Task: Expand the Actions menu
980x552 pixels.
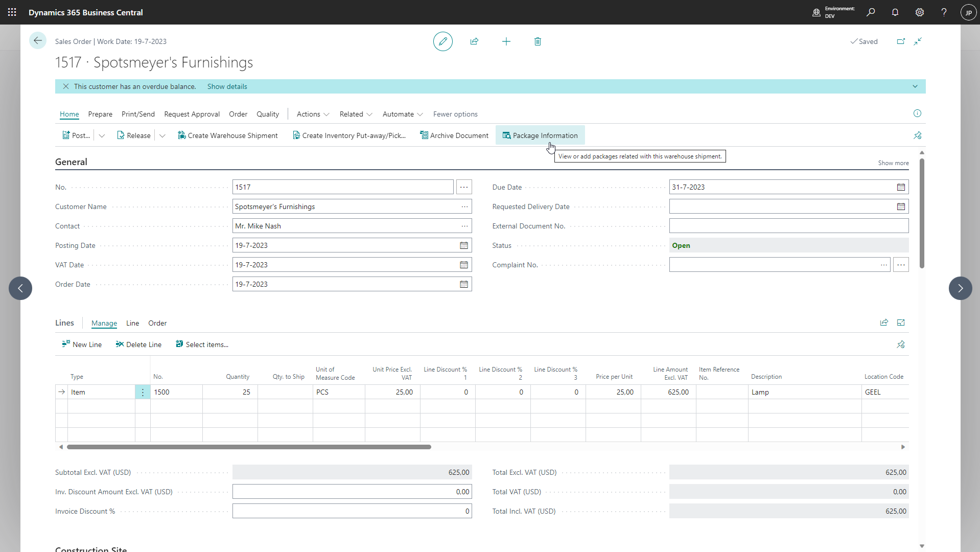Action: (313, 114)
